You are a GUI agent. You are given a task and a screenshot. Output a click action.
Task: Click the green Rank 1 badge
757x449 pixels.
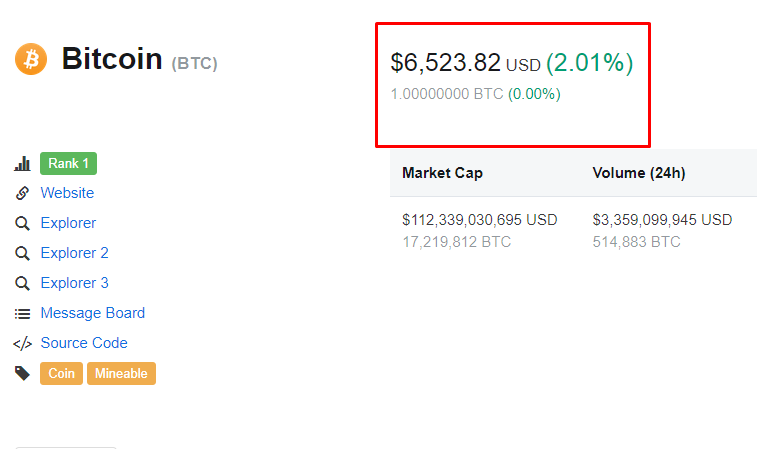[x=69, y=164]
